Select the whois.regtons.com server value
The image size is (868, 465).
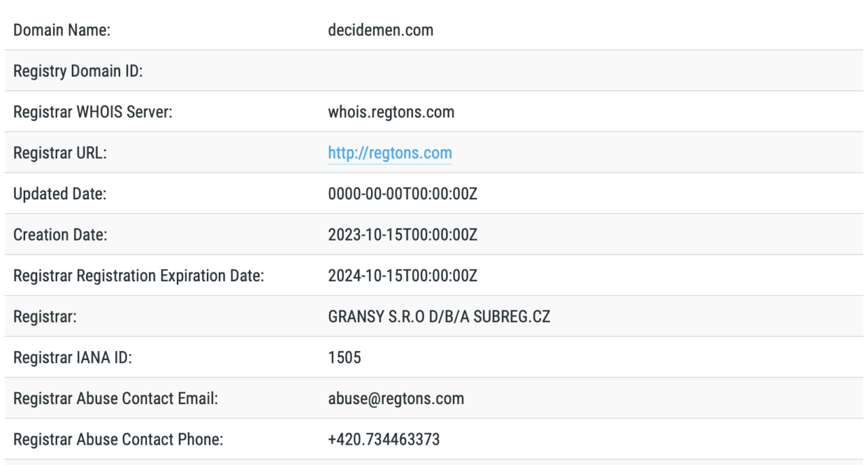[391, 112]
